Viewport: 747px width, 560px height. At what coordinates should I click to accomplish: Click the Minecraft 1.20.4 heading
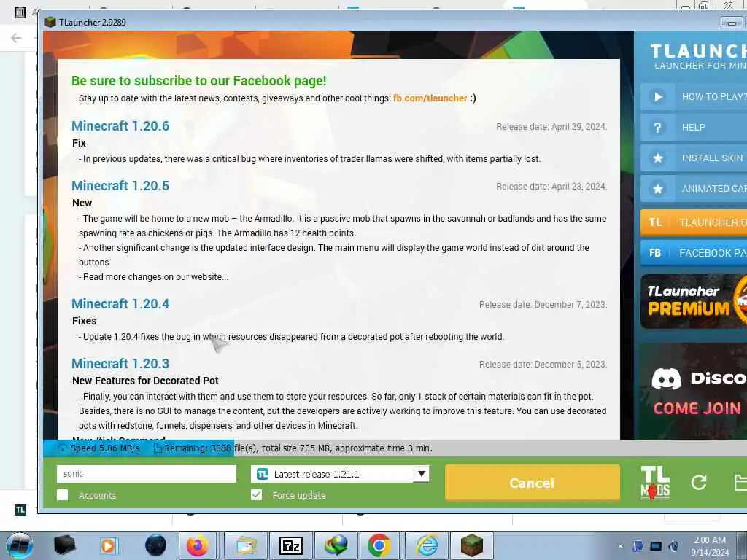click(120, 304)
